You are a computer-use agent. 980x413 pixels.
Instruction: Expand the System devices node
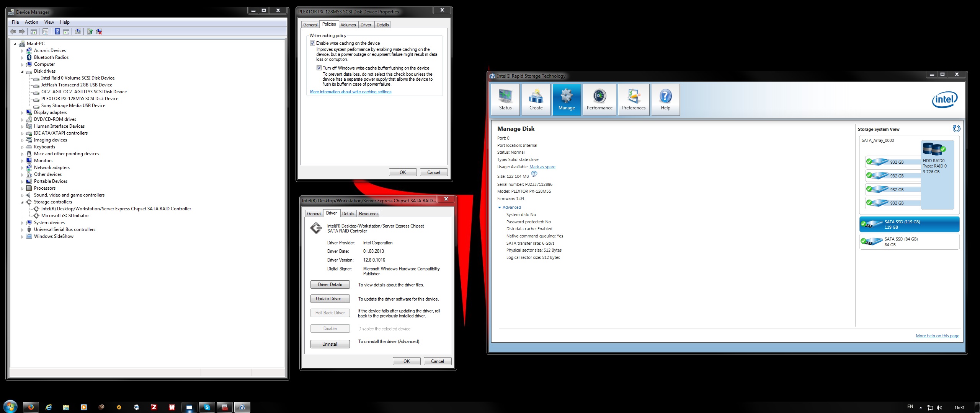point(22,223)
